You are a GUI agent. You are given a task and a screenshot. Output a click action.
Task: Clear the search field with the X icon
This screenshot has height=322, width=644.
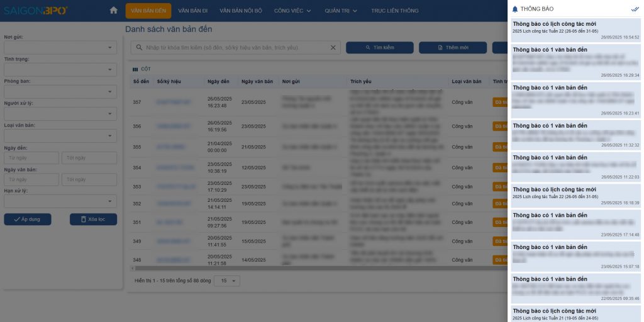click(333, 48)
